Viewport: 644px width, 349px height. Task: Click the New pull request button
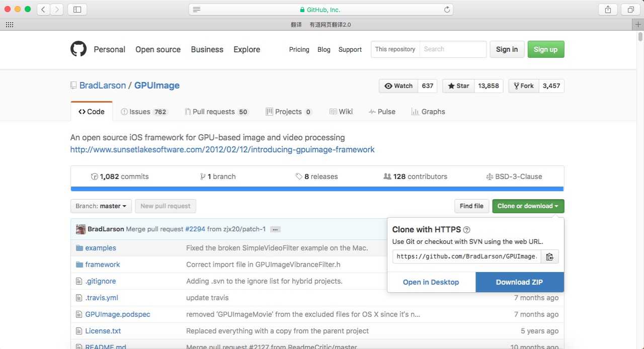166,206
